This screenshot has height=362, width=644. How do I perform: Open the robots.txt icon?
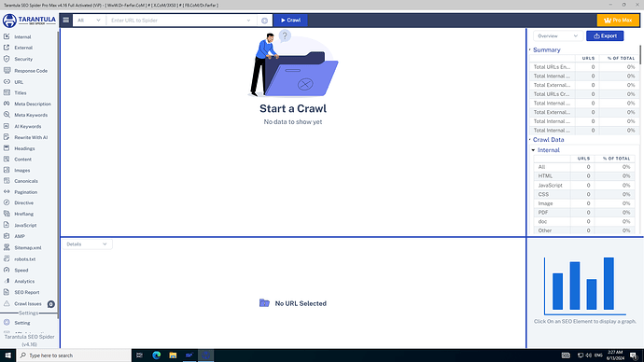pos(7,259)
